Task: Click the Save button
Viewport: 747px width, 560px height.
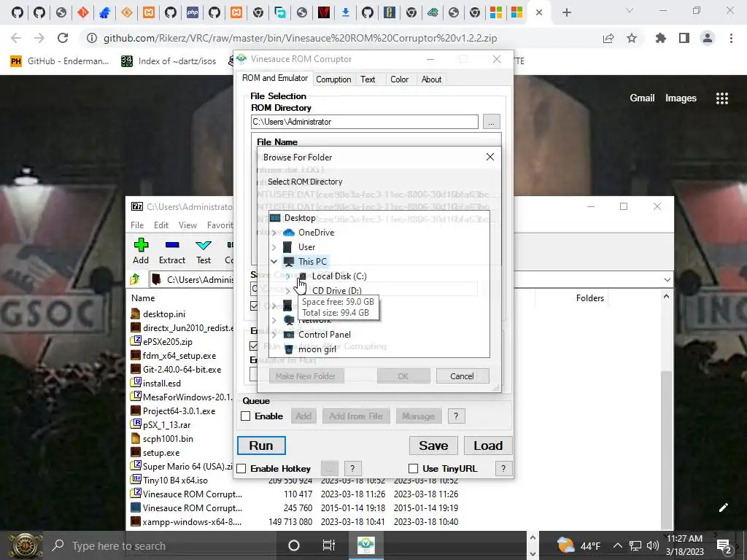Action: point(433,446)
